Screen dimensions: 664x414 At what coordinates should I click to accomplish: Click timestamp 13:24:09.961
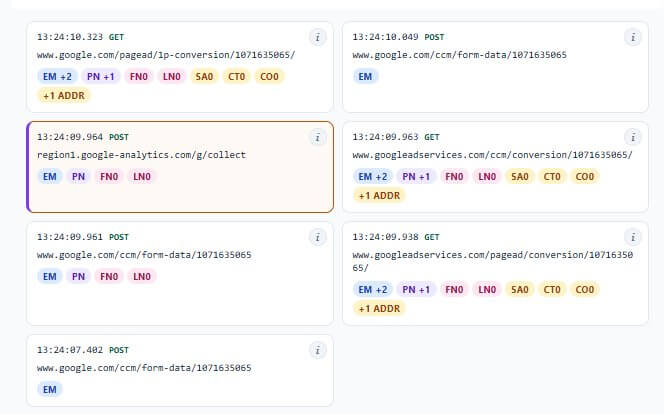[70, 237]
